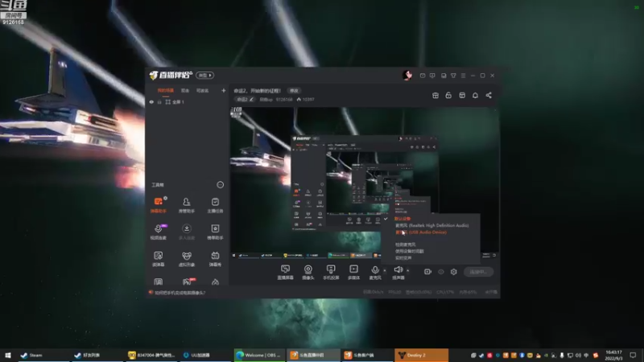Open the notification bell icon
This screenshot has width=644, height=362.
(475, 95)
